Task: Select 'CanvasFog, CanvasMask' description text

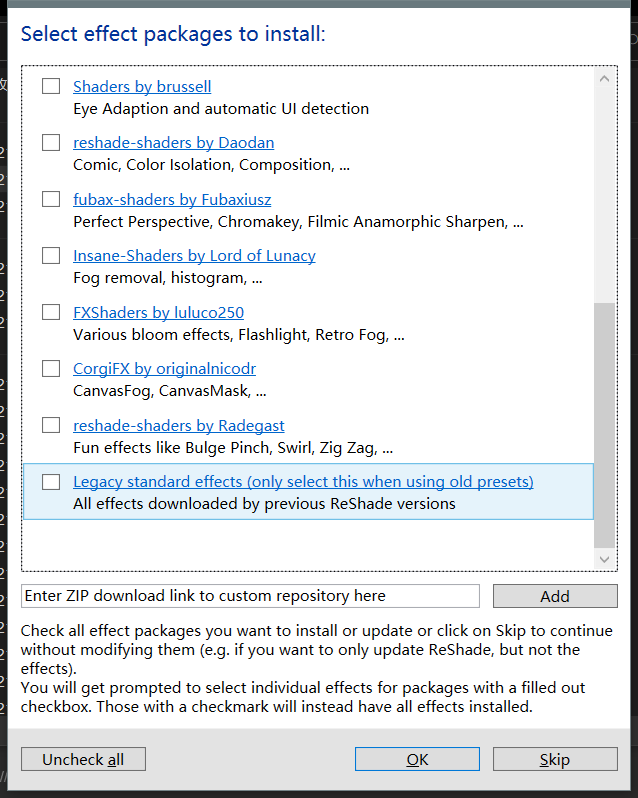Action: (x=169, y=391)
